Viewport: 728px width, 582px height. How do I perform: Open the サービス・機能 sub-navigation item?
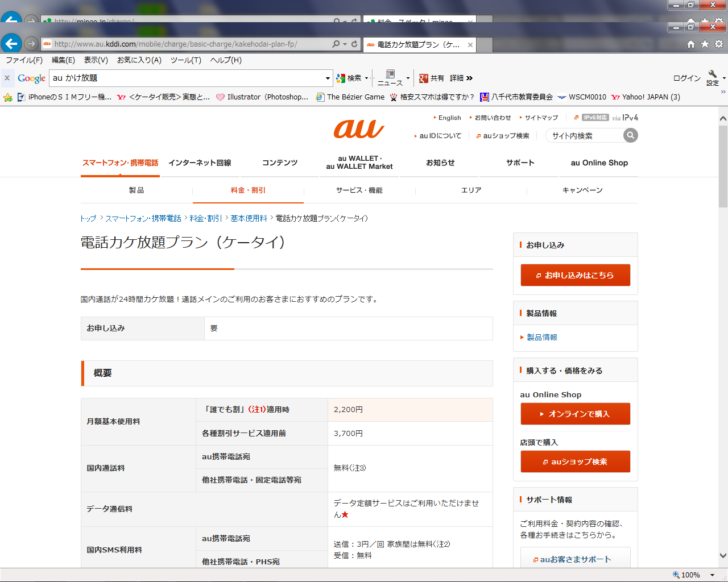tap(359, 190)
